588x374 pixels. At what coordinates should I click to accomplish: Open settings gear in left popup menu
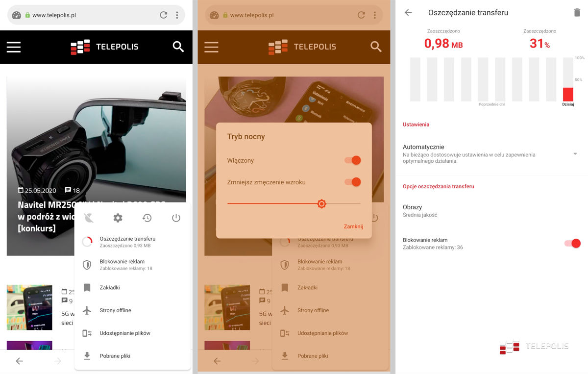click(118, 218)
